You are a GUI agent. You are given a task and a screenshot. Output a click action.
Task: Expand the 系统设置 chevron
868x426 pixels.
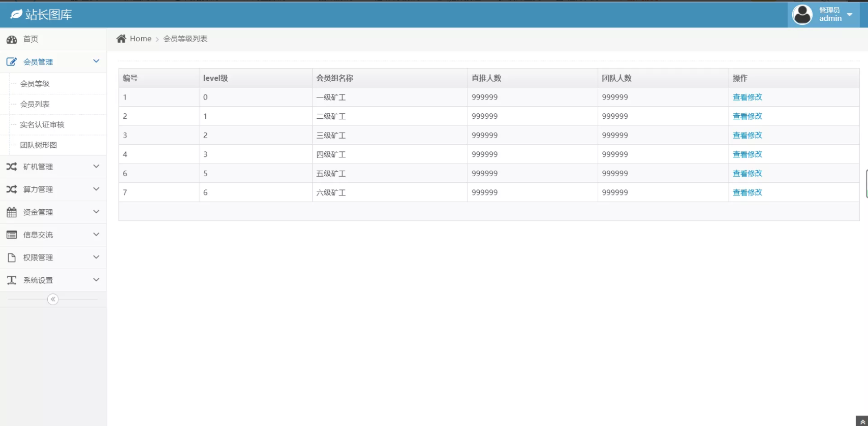96,280
